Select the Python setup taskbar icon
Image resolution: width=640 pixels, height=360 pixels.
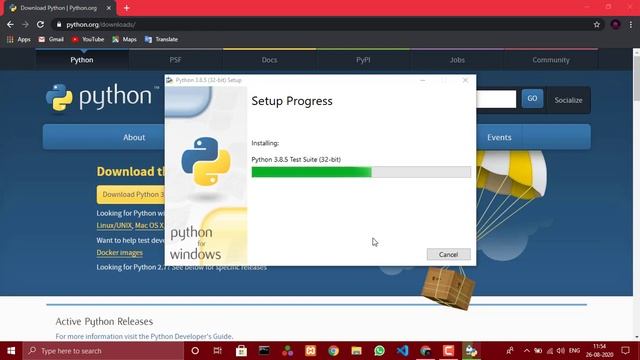[x=471, y=351]
